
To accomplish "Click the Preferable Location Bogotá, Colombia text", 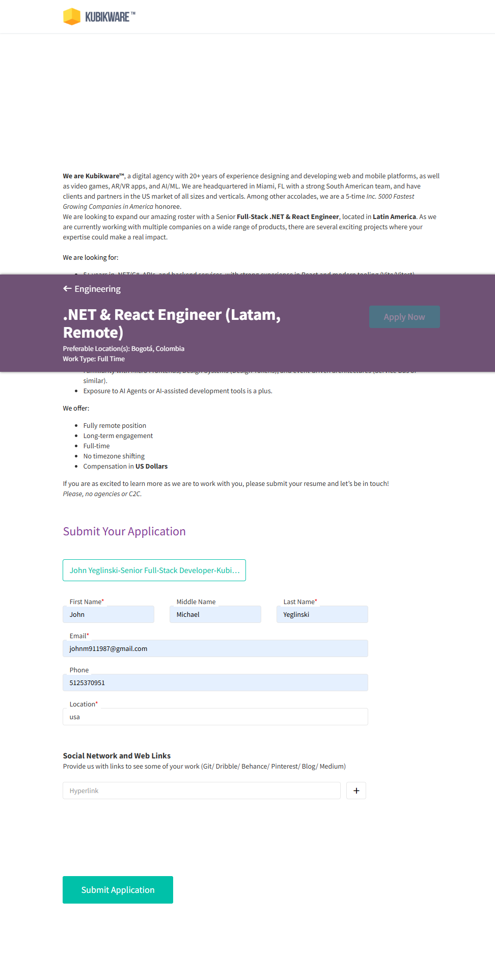I will [x=124, y=349].
